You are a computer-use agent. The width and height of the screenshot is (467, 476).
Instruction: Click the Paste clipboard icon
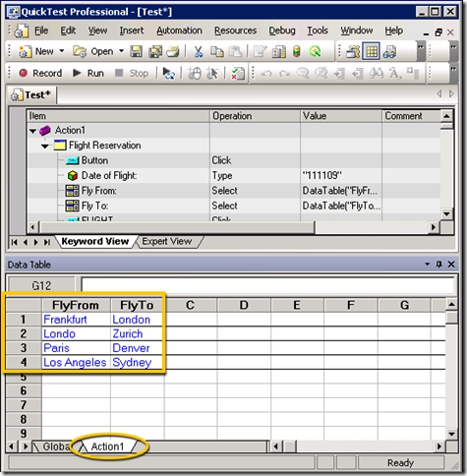pos(235,51)
